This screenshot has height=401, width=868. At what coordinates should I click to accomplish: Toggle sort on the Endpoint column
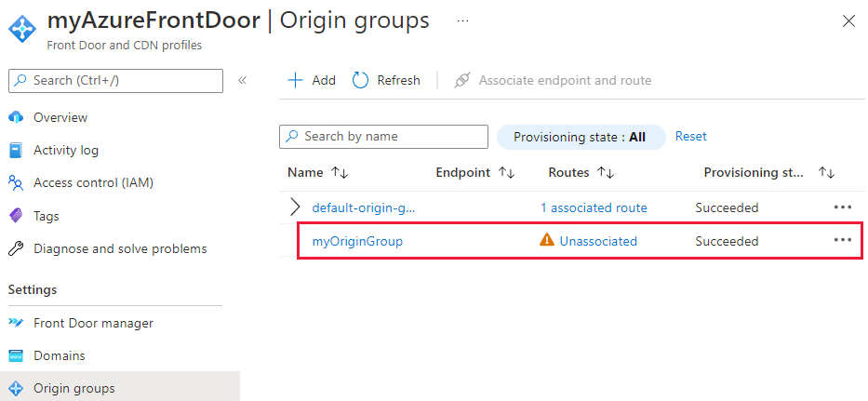[506, 173]
